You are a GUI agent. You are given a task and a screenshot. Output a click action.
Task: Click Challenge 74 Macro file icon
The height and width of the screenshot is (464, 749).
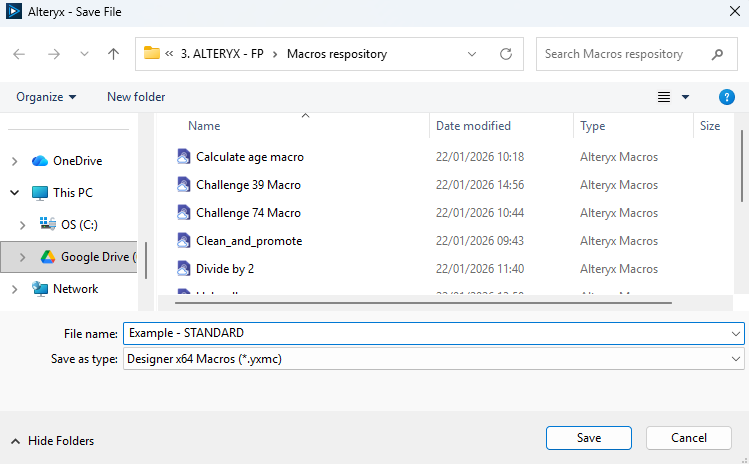pos(183,213)
